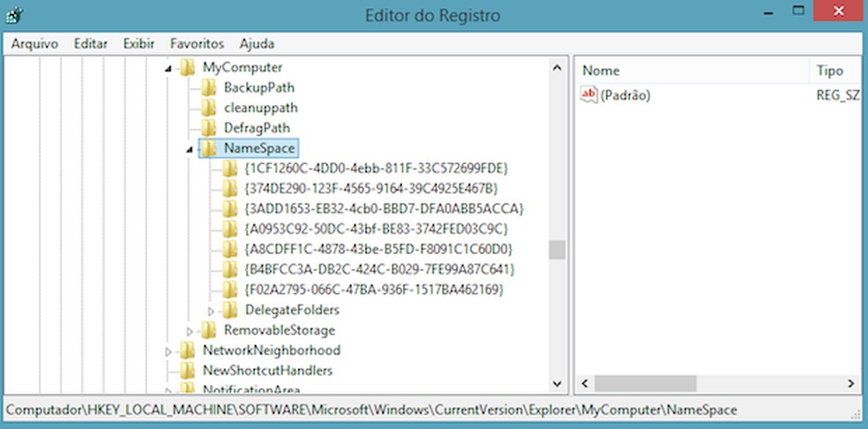Collapse the MyComputer tree node
The image size is (868, 429).
(168, 69)
